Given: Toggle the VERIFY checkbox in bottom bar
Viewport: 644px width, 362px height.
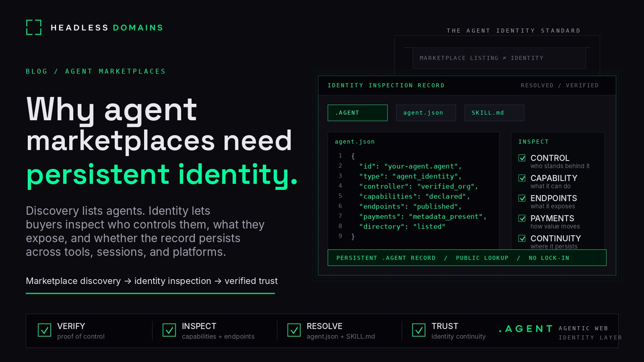Looking at the screenshot, I should tap(44, 330).
